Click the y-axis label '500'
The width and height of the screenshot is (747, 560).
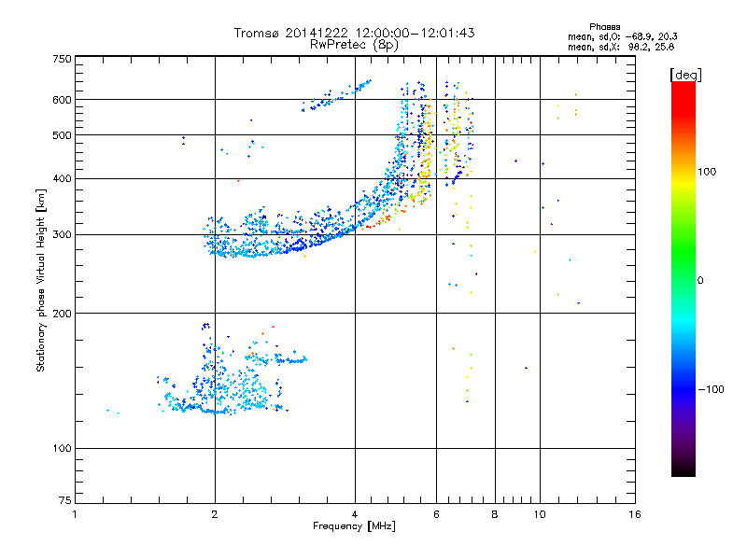click(62, 135)
